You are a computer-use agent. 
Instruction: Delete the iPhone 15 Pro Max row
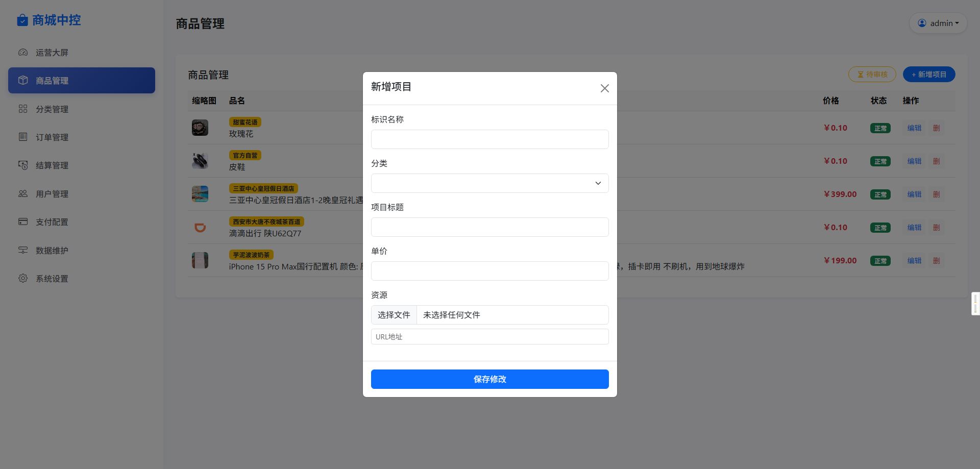(x=936, y=261)
